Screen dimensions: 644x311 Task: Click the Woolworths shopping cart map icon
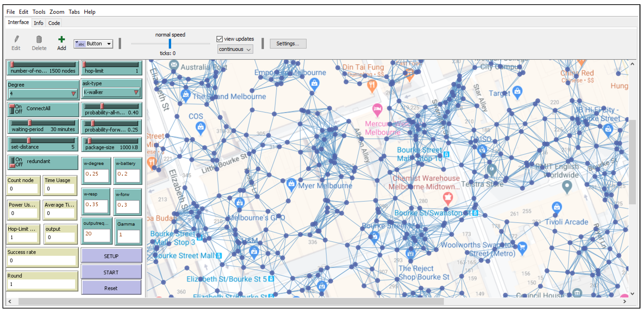[x=522, y=247]
